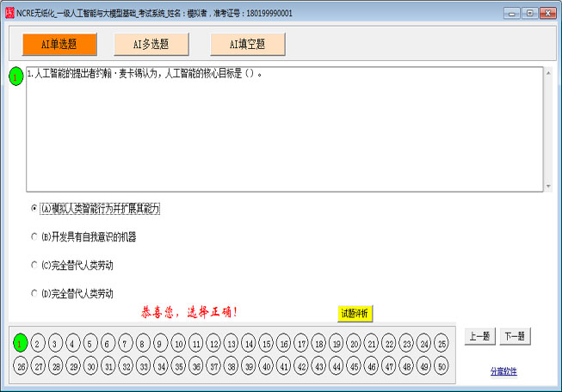Jump to question 25

(x=442, y=343)
